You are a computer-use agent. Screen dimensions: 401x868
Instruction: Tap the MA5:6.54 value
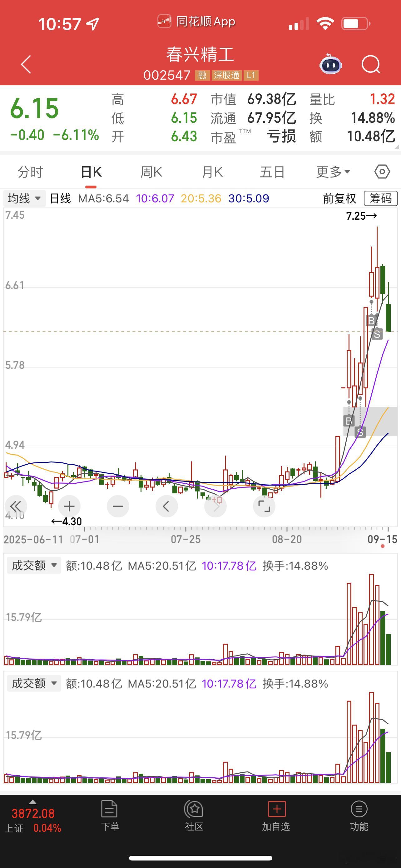pyautogui.click(x=103, y=198)
